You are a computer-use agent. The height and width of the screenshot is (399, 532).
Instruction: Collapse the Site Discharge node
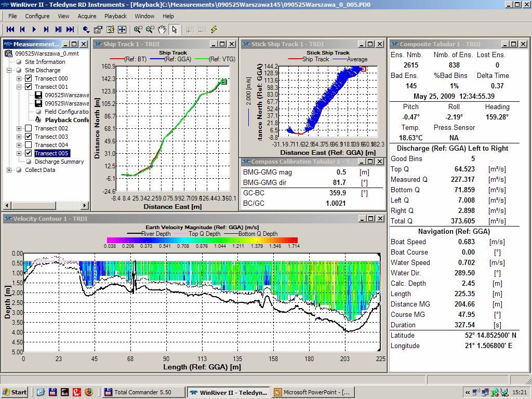pos(9,70)
